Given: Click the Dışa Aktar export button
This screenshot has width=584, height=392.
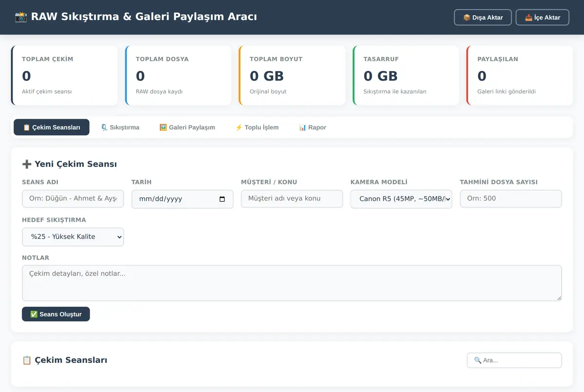Looking at the screenshot, I should 483,18.
